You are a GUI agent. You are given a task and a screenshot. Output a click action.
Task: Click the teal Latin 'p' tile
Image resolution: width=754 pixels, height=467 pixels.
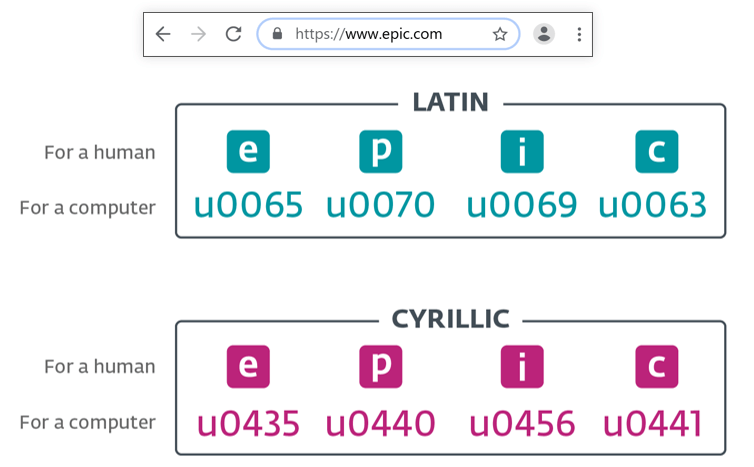pyautogui.click(x=380, y=152)
